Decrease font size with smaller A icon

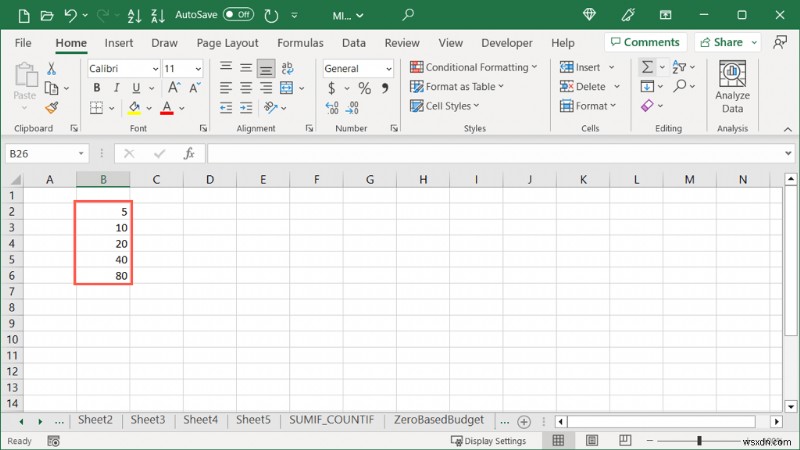pos(195,88)
